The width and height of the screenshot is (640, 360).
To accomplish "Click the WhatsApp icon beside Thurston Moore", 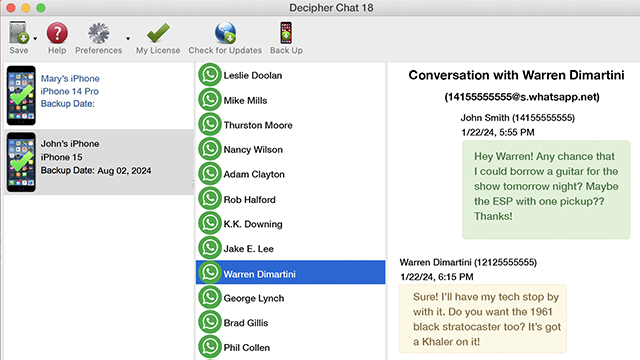I will click(x=210, y=124).
